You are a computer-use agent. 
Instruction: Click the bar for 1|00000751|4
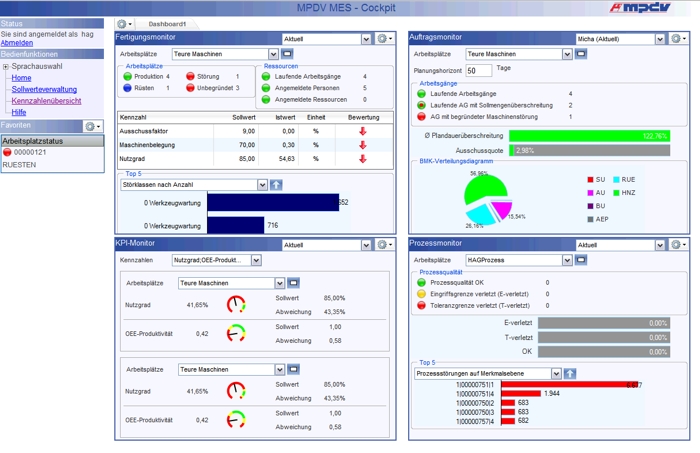(x=521, y=394)
